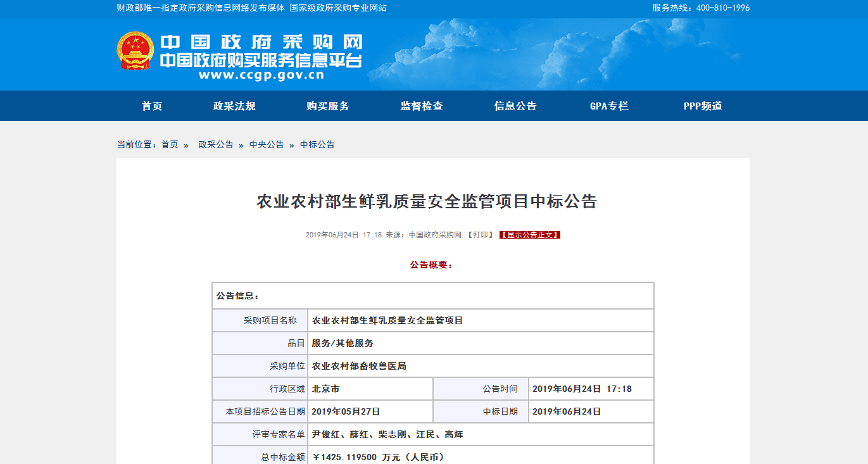Image resolution: width=868 pixels, height=464 pixels.
Task: Click breadcrumb link 政采公告
Action: point(216,144)
